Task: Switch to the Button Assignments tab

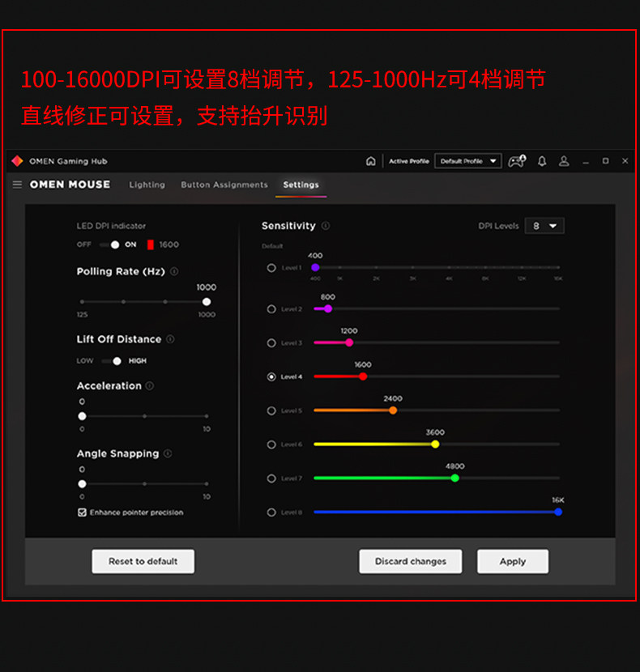Action: (x=224, y=185)
